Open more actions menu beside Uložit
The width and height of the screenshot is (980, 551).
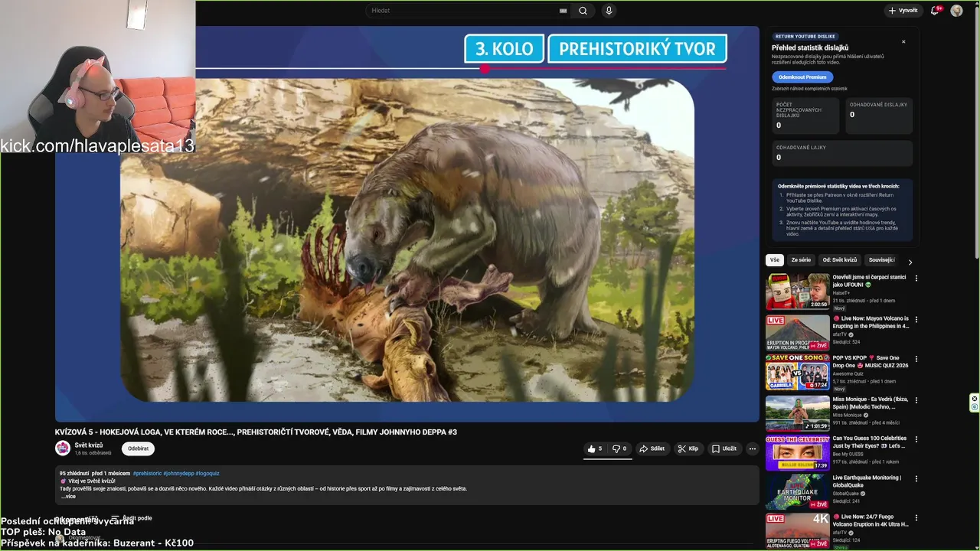pos(753,449)
